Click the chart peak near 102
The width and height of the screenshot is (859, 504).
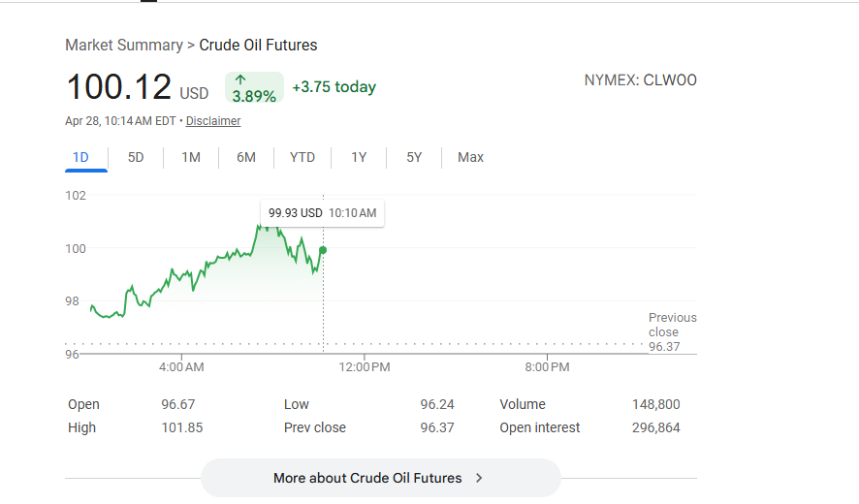[x=262, y=226]
